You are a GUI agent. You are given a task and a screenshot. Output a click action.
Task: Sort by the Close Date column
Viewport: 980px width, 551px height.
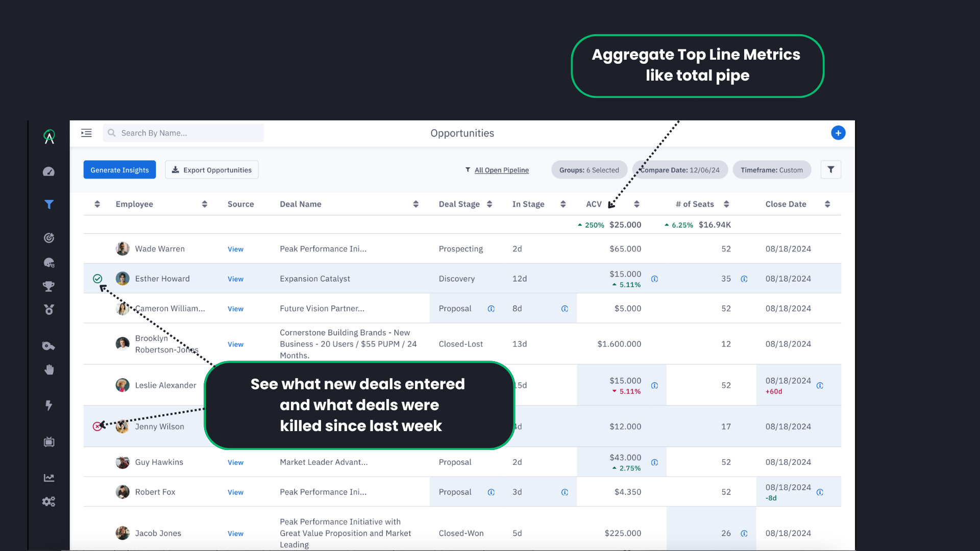(x=827, y=204)
